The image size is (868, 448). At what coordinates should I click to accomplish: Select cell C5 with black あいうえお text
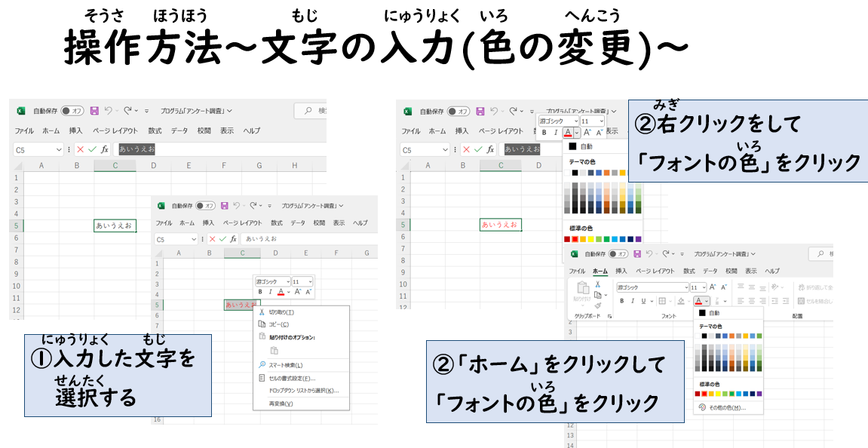point(115,226)
